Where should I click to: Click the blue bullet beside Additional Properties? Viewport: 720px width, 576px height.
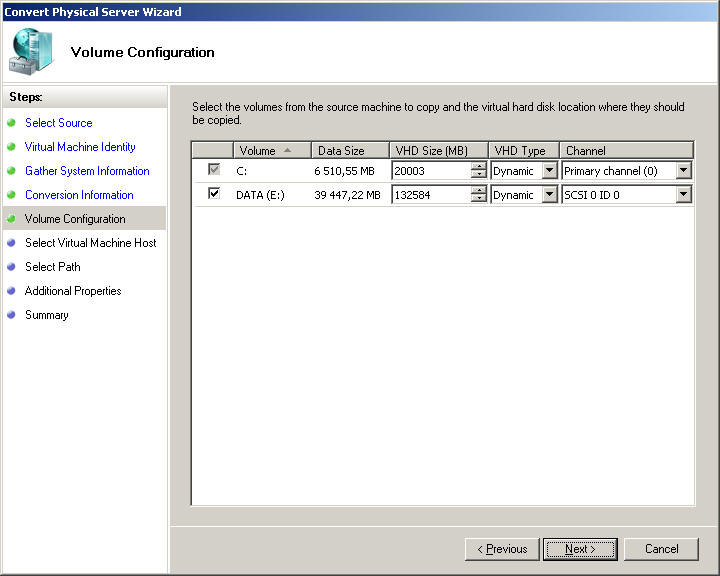pos(11,291)
